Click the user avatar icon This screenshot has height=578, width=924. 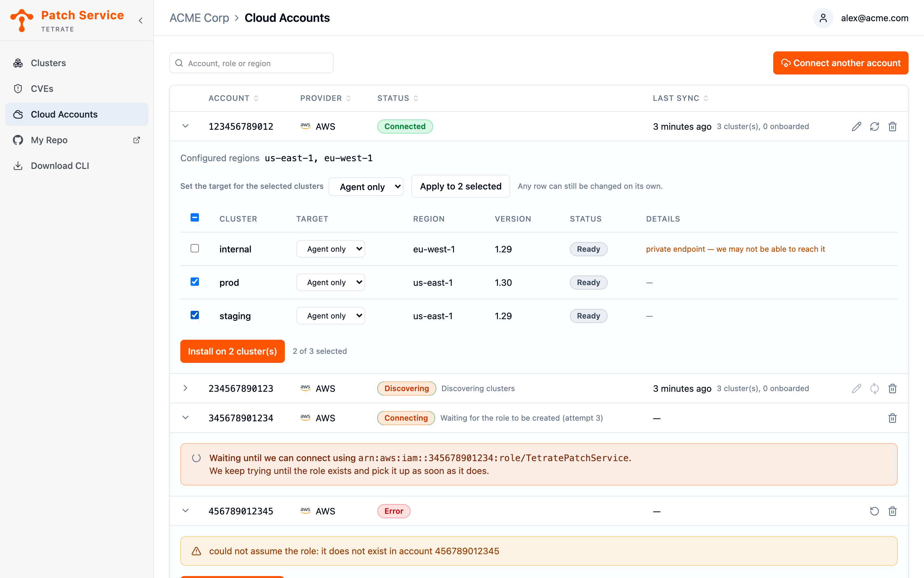point(823,18)
